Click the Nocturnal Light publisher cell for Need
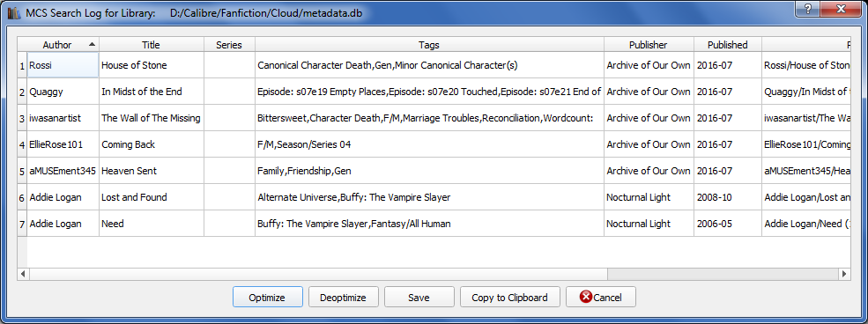The height and width of the screenshot is (324, 868). tap(649, 224)
